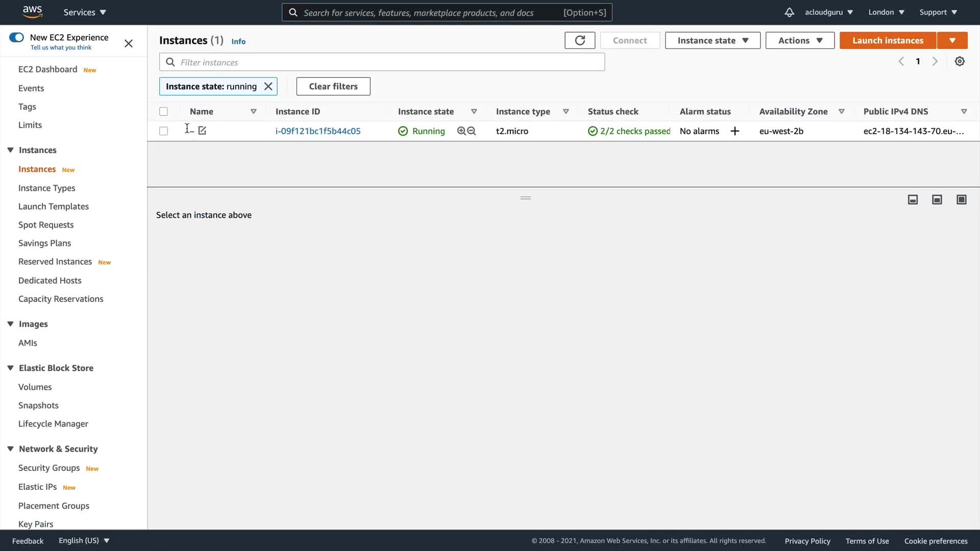Viewport: 980px width, 551px height.
Task: Open instance ID i-09f121bc1f5b44c05 link
Action: [x=318, y=131]
